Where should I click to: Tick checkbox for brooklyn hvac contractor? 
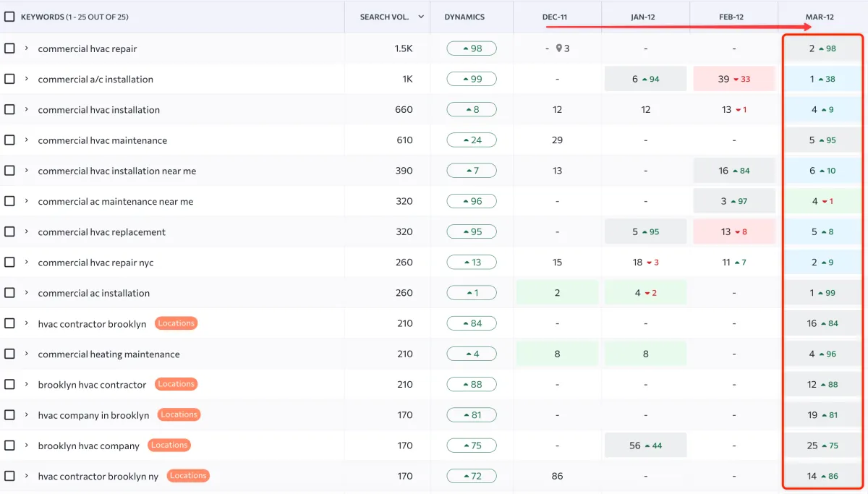pyautogui.click(x=9, y=384)
